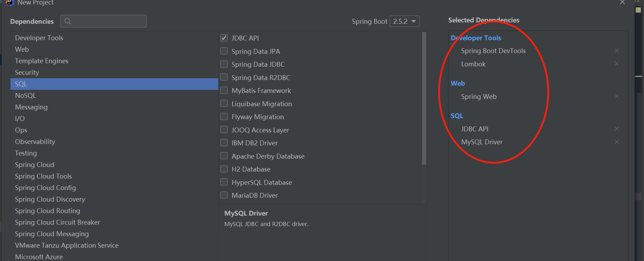Screen dimensions: 644x261
Task: Select Microsoft Azure category
Action: (x=114, y=256)
